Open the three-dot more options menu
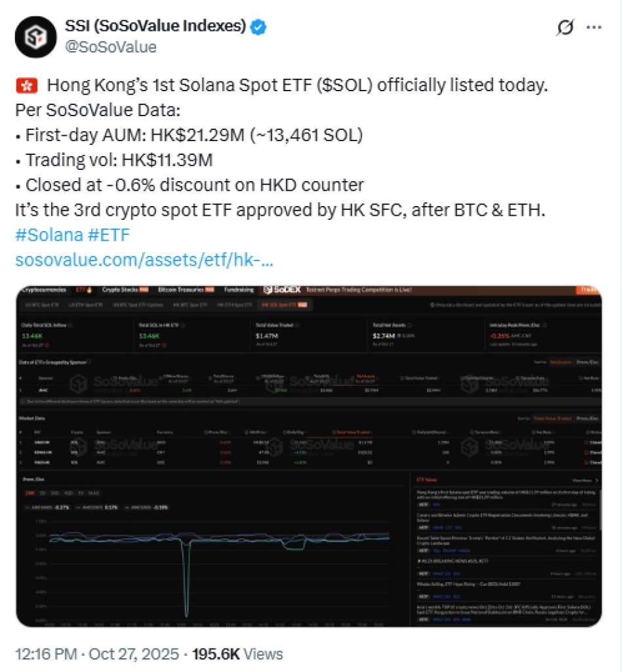The height and width of the screenshot is (672, 623). [x=593, y=28]
